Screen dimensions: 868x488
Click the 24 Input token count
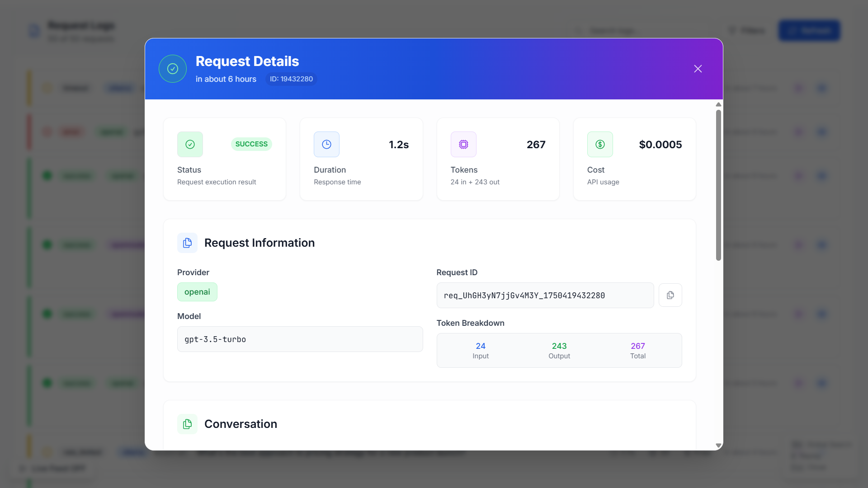[x=480, y=346]
